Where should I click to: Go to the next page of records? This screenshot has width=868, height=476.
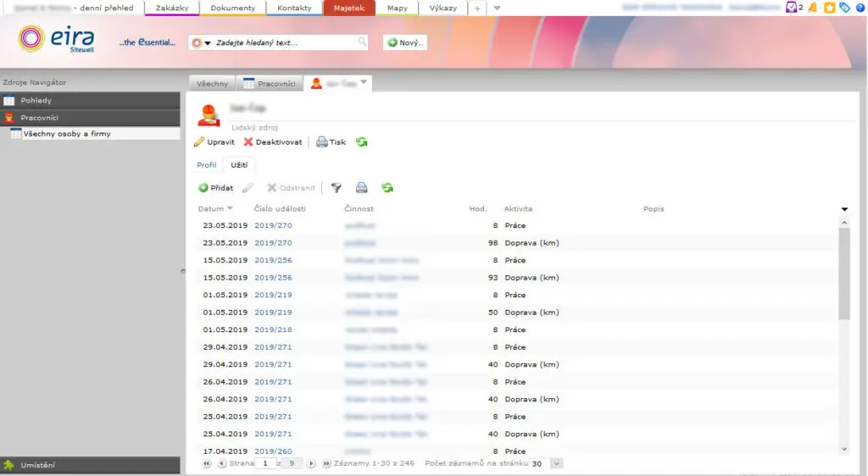point(311,464)
